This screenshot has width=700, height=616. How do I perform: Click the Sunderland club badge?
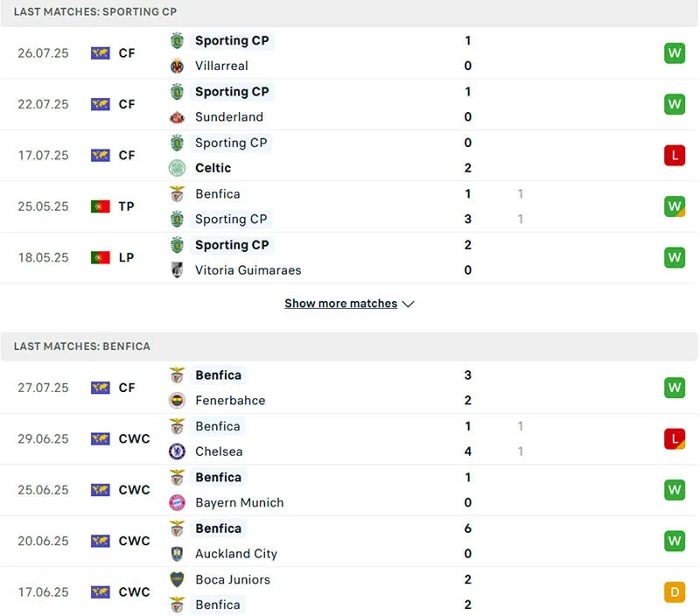click(x=178, y=117)
